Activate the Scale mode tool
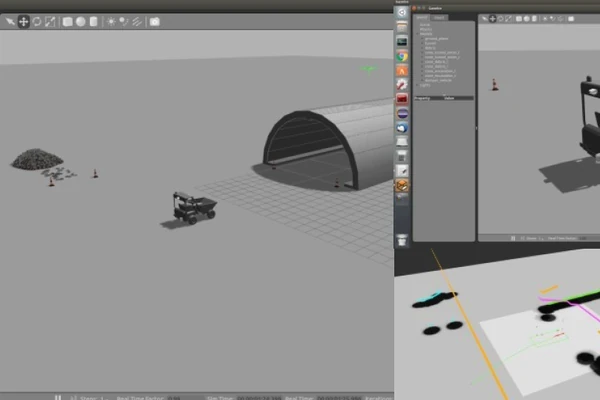Viewport: 600px width, 400px height. click(x=49, y=21)
